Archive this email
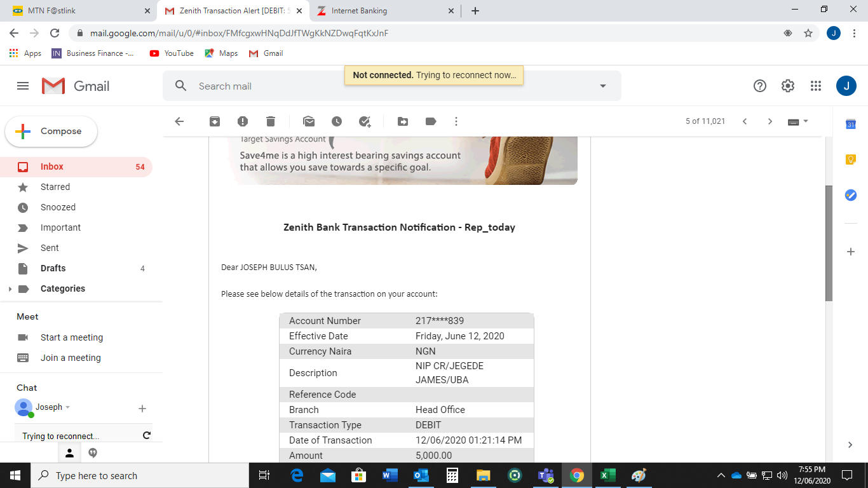The image size is (868, 488). 215,121
